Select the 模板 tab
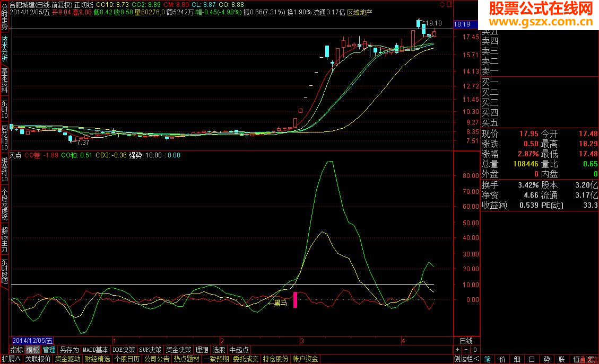 pyautogui.click(x=33, y=350)
